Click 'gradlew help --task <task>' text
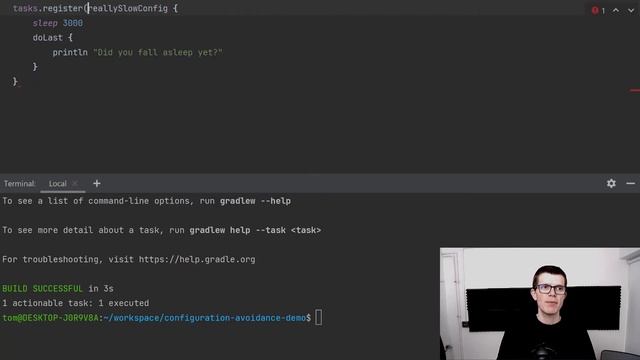This screenshot has width=640, height=360. tap(255, 230)
